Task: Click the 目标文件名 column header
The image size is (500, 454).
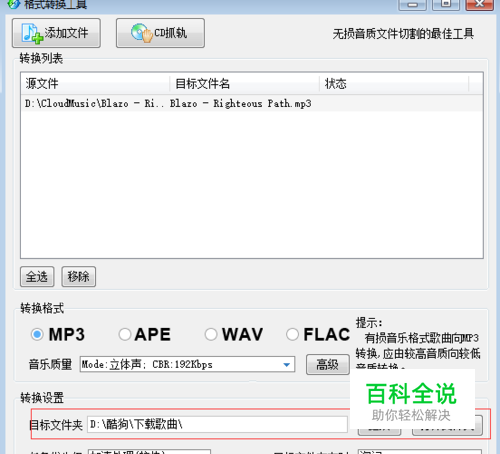Action: 245,84
